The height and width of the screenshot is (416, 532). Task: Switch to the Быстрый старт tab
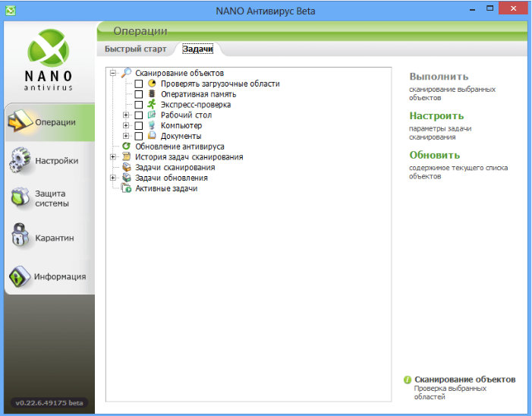coord(135,49)
